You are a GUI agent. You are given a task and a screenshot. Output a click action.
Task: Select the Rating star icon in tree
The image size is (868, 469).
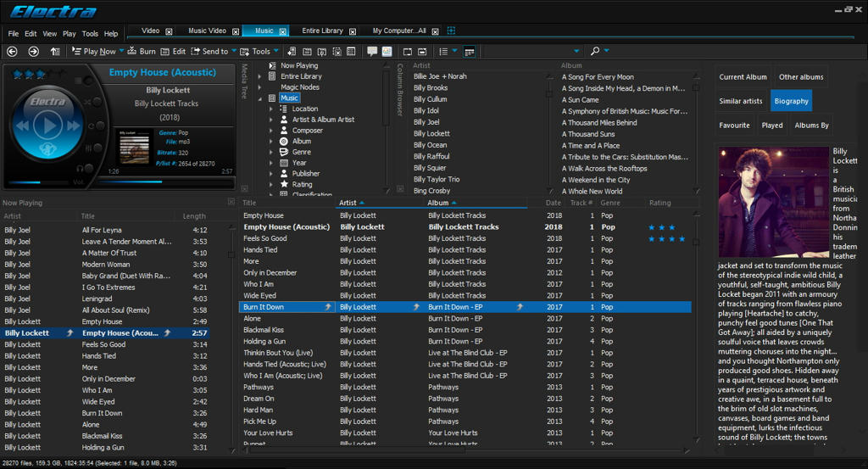pyautogui.click(x=284, y=184)
